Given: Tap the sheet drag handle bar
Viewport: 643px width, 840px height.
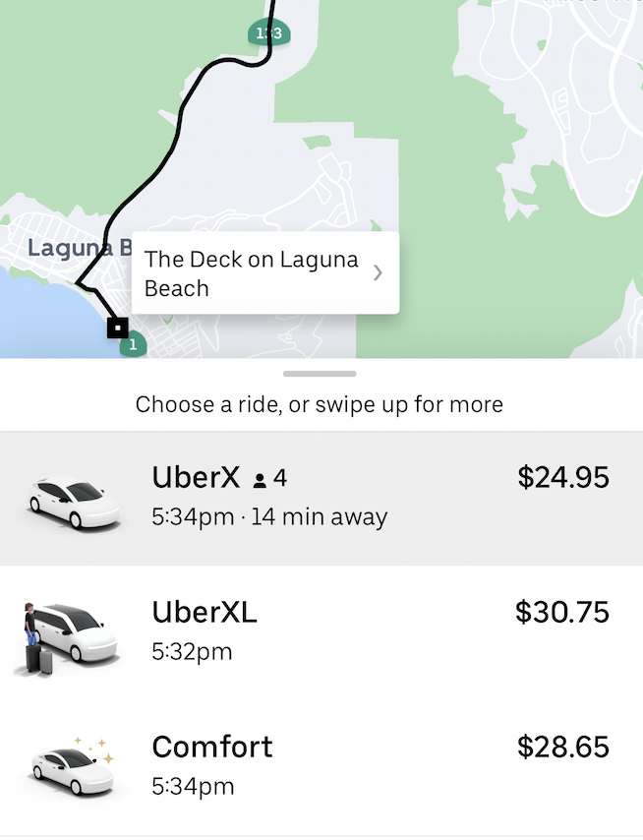Looking at the screenshot, I should [320, 374].
